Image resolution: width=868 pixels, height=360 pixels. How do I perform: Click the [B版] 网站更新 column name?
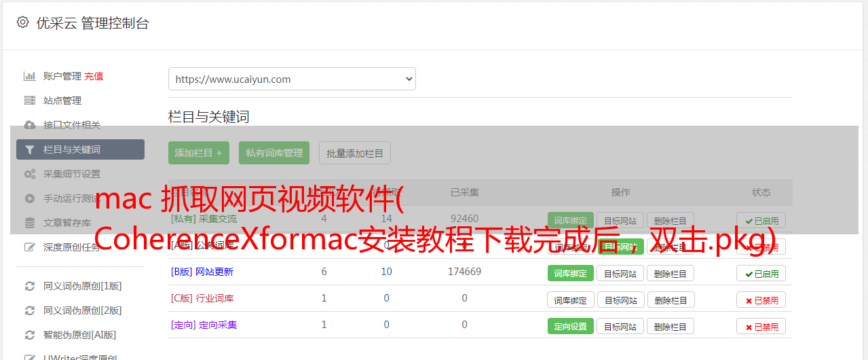coord(202,272)
